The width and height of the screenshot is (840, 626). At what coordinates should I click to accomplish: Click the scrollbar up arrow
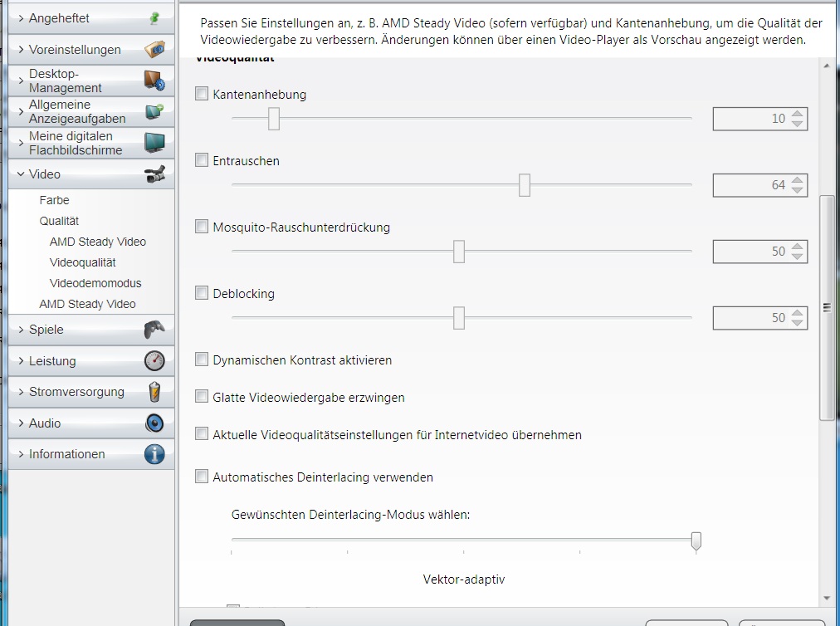pos(827,66)
